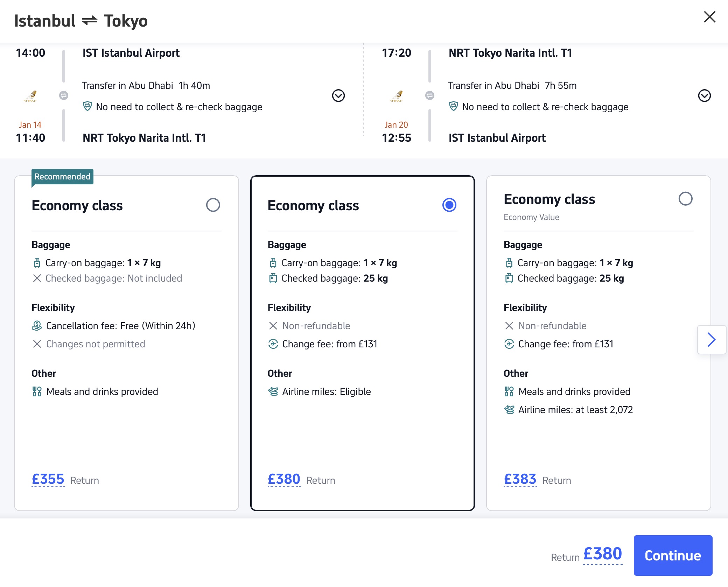The width and height of the screenshot is (728, 587).
Task: Click the meals icon in the Economy Value card
Action: click(509, 391)
